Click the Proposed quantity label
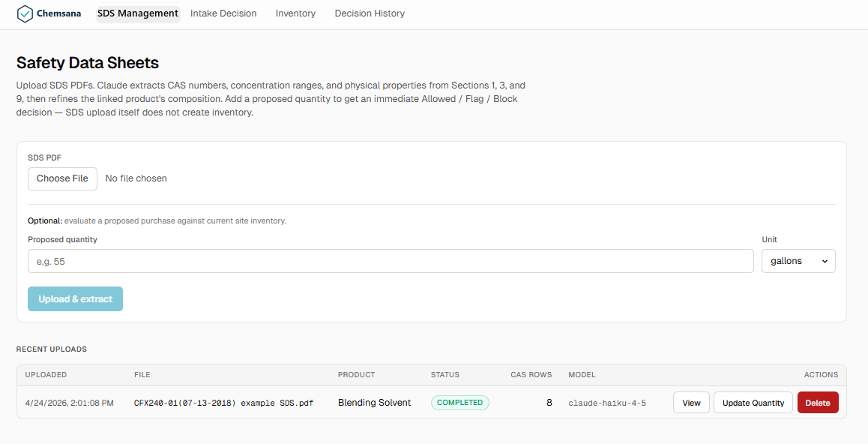The height and width of the screenshot is (444, 868). (62, 240)
